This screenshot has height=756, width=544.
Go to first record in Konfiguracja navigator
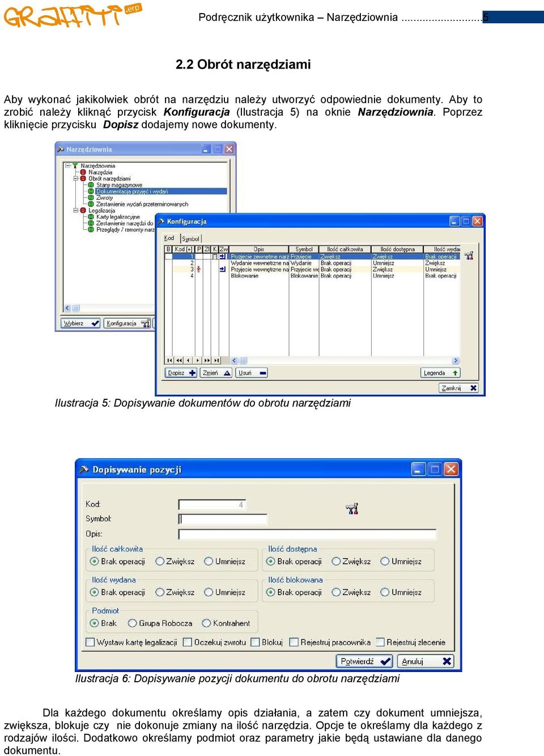(169, 360)
